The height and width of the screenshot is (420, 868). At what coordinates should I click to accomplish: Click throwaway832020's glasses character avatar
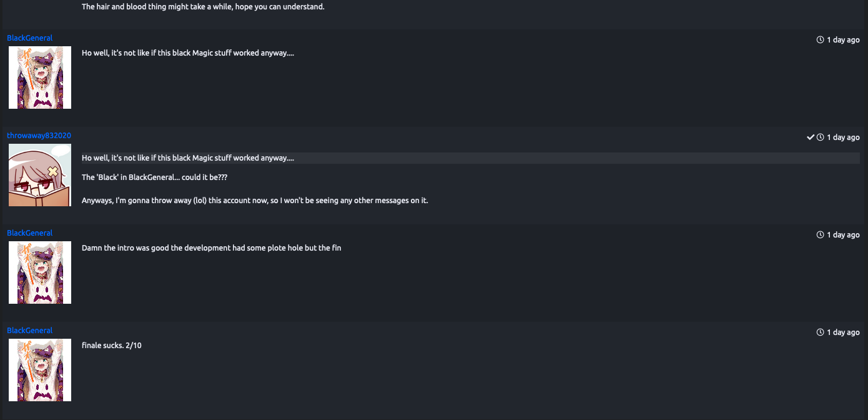[x=40, y=175]
